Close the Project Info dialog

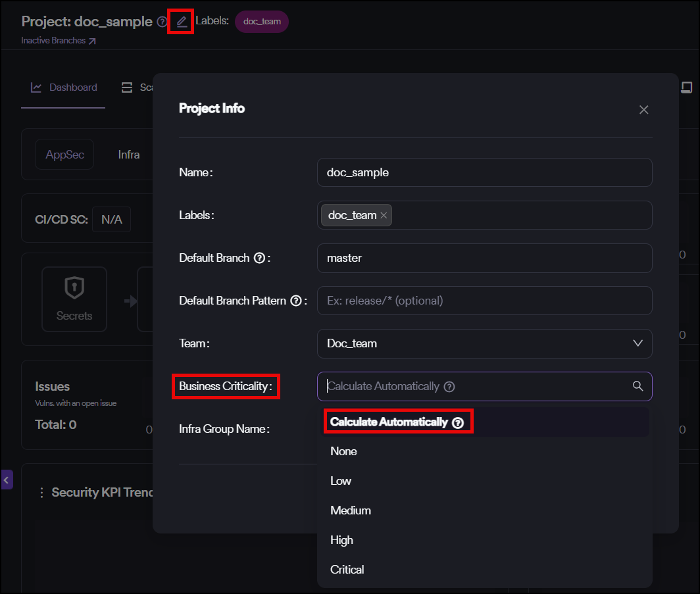pyautogui.click(x=643, y=110)
